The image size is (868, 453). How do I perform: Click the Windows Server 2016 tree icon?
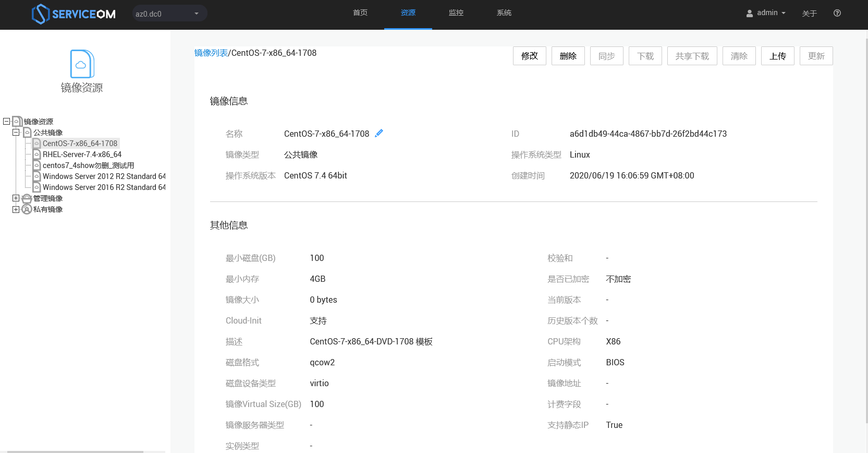(x=36, y=187)
